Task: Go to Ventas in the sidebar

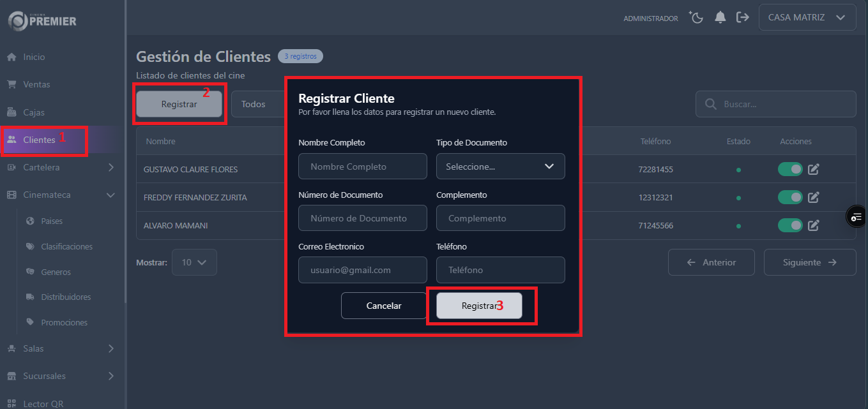Action: (36, 84)
